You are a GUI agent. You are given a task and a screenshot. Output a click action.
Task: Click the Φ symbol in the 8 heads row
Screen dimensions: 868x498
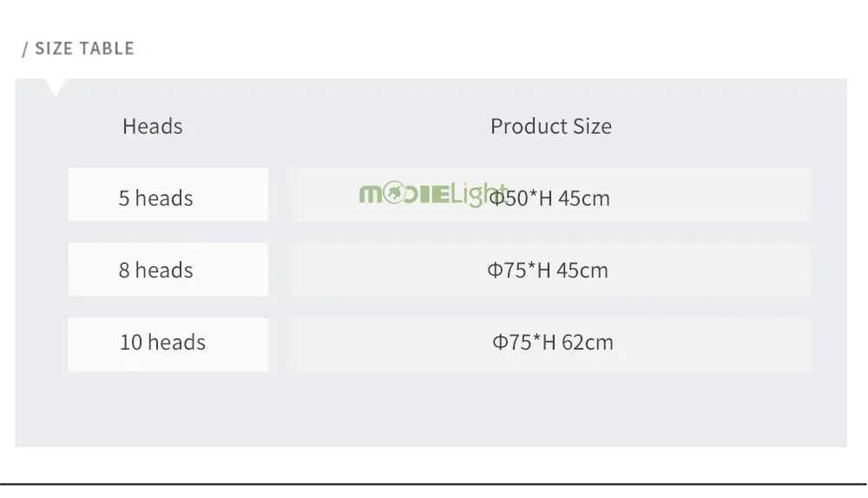pos(495,270)
